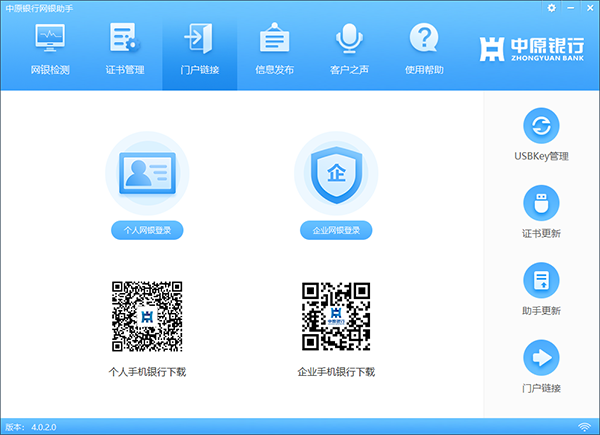Screen dimensions: 600x435
Task: Click the 个人手机银行下载 label
Action: tap(147, 372)
